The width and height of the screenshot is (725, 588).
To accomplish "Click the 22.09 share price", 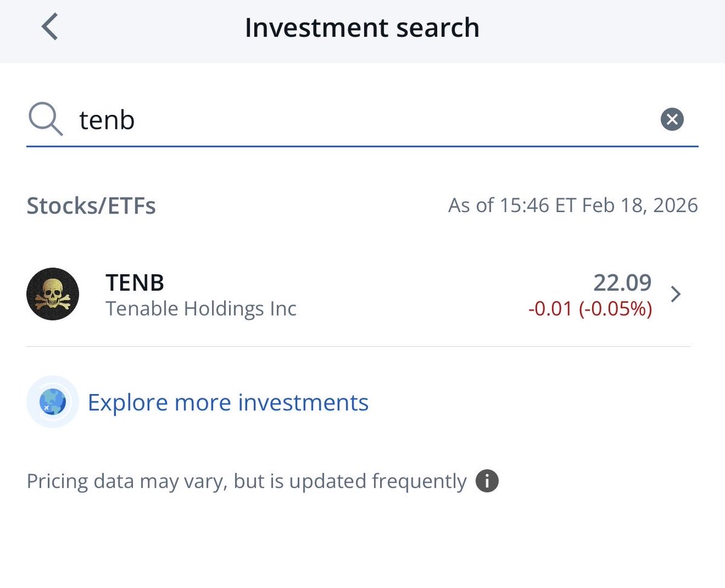I will pos(622,282).
